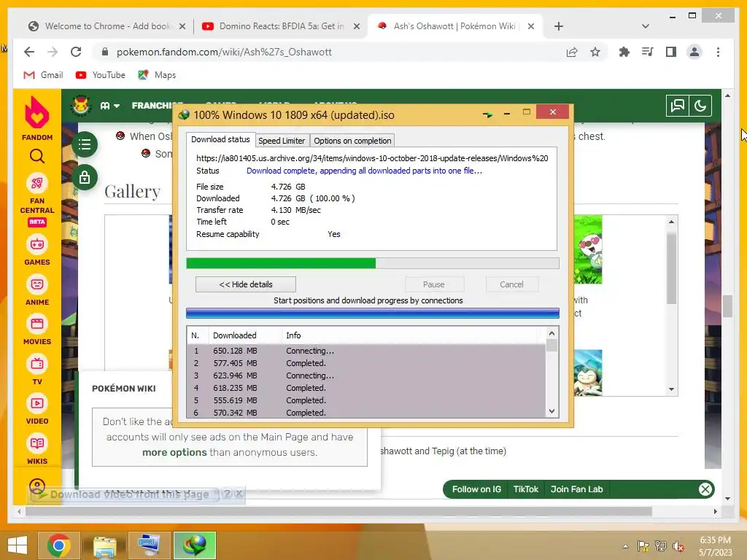Screen dimensions: 747x560
Task: Click the Chrome back arrow
Action: click(29, 52)
